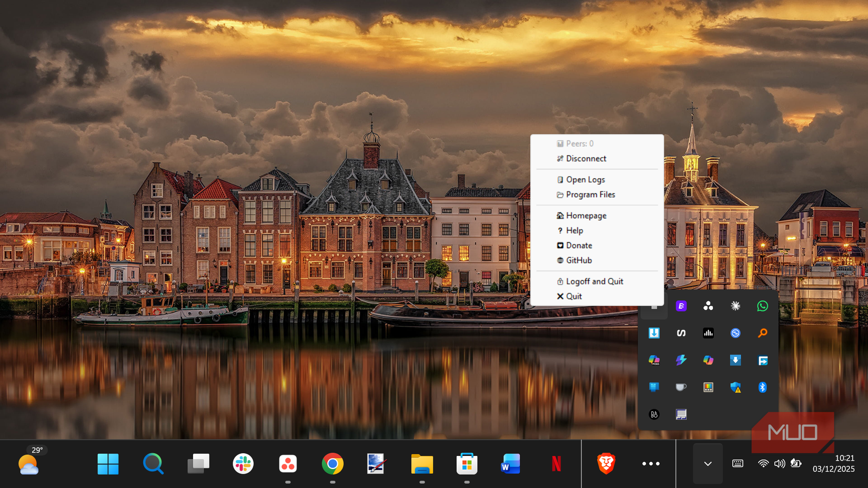
Task: Choose Open Logs in the context menu
Action: coord(585,180)
